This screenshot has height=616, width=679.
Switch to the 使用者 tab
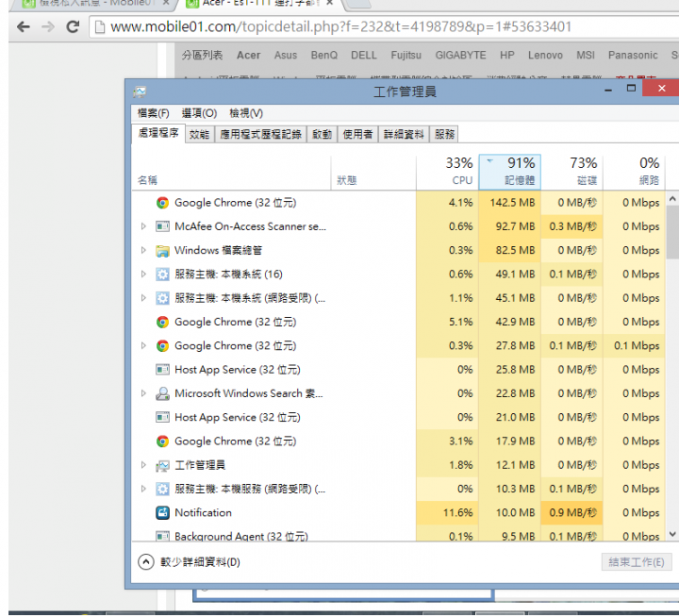(x=357, y=134)
